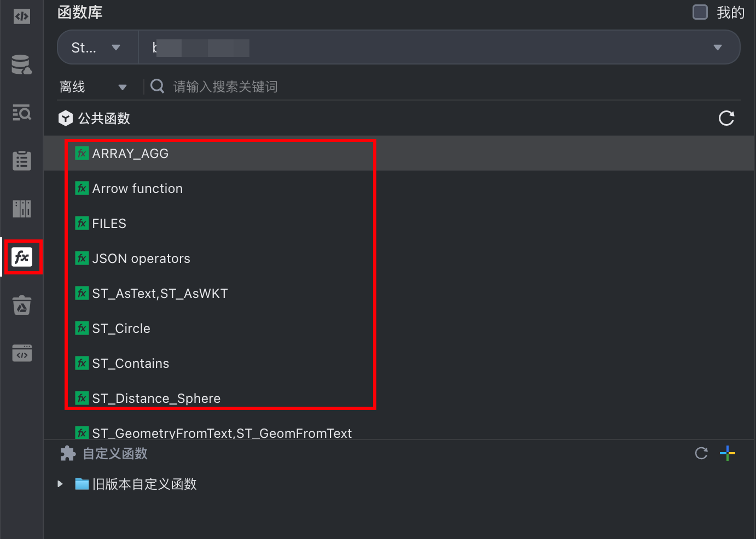756x539 pixels.
Task: Refresh the 公共函数 list
Action: [x=726, y=118]
